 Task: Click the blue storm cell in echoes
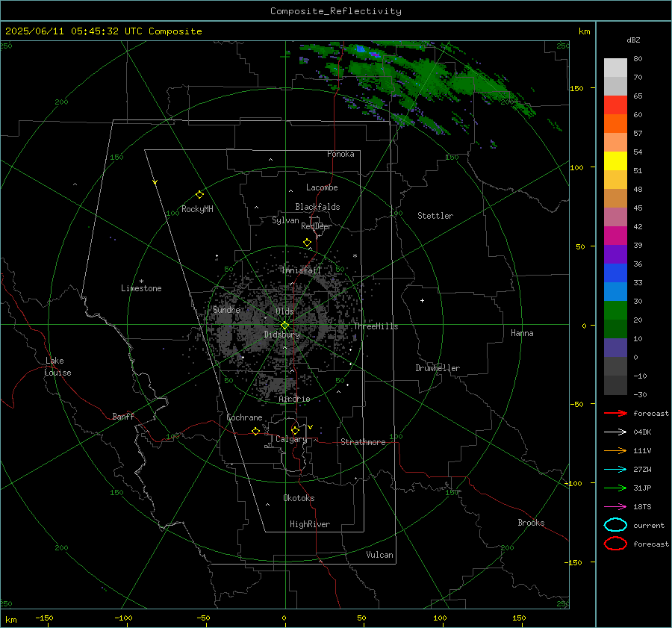click(x=361, y=49)
